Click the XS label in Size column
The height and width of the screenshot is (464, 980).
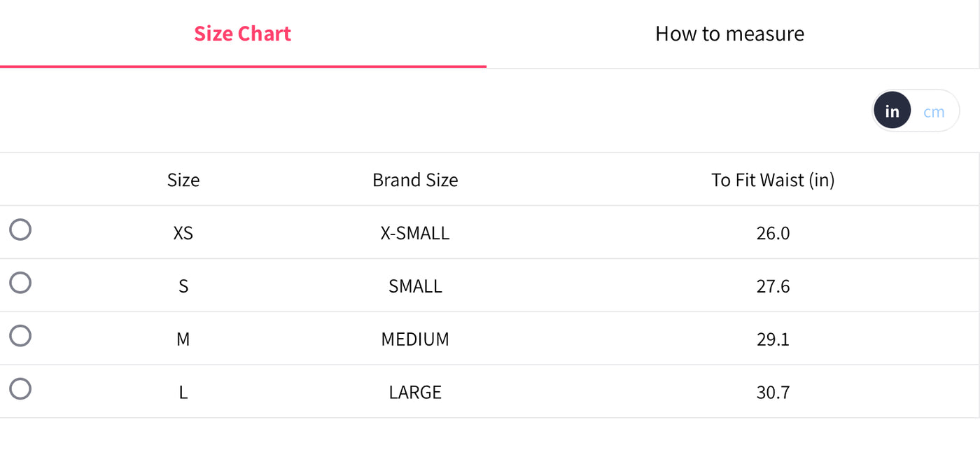[x=183, y=233]
